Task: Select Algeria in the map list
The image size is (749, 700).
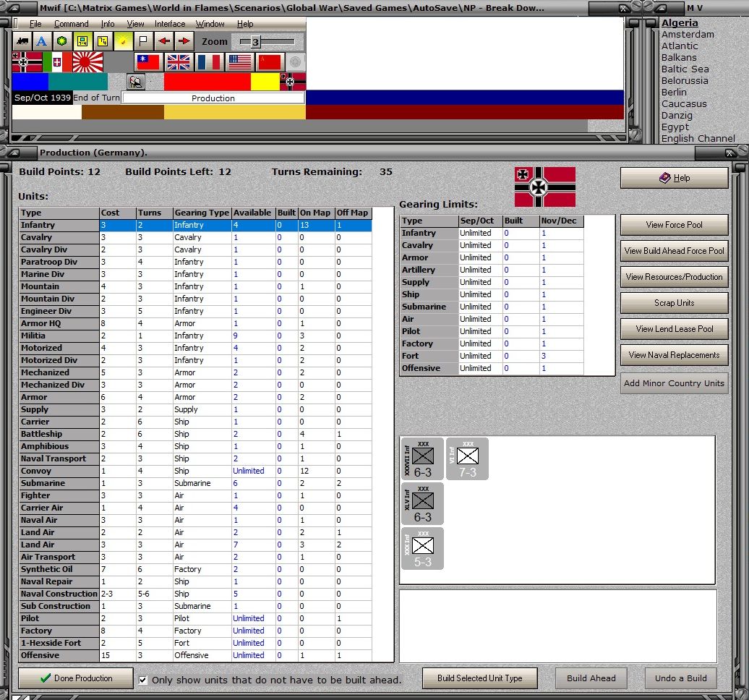Action: (680, 23)
